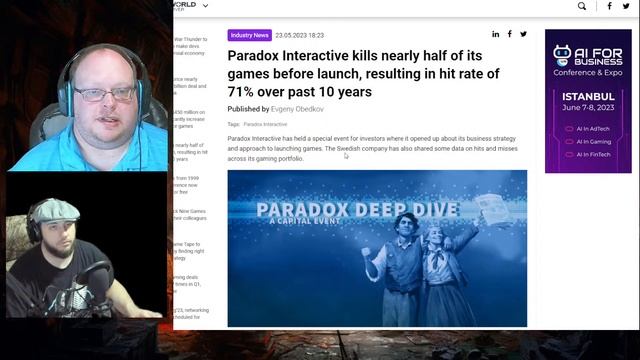
Task: Click the Paradox Deep Dive article image
Action: click(377, 248)
